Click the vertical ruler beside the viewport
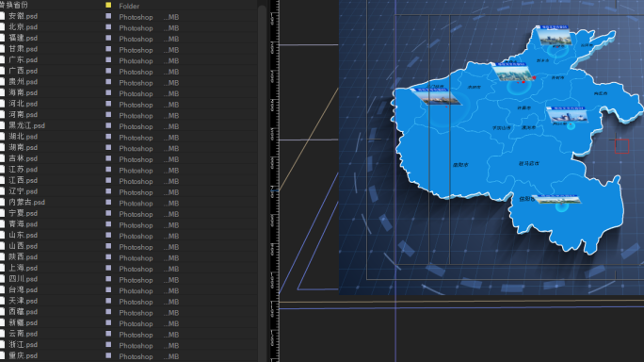 [x=274, y=181]
